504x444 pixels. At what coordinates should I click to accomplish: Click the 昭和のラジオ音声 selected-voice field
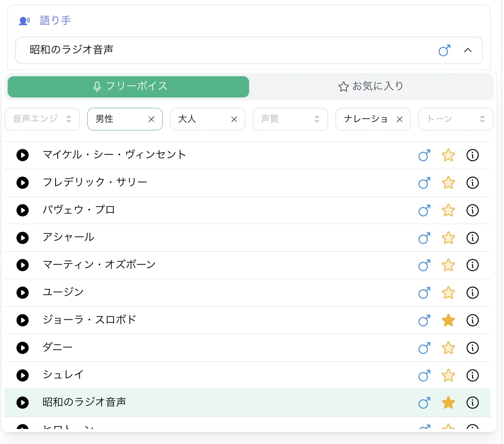pos(249,50)
